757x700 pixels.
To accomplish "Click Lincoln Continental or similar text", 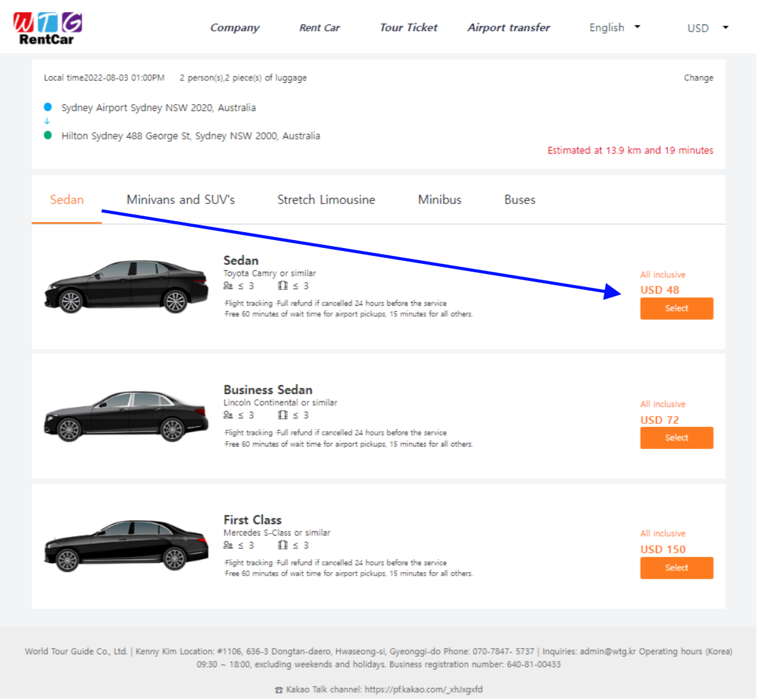I will point(280,403).
